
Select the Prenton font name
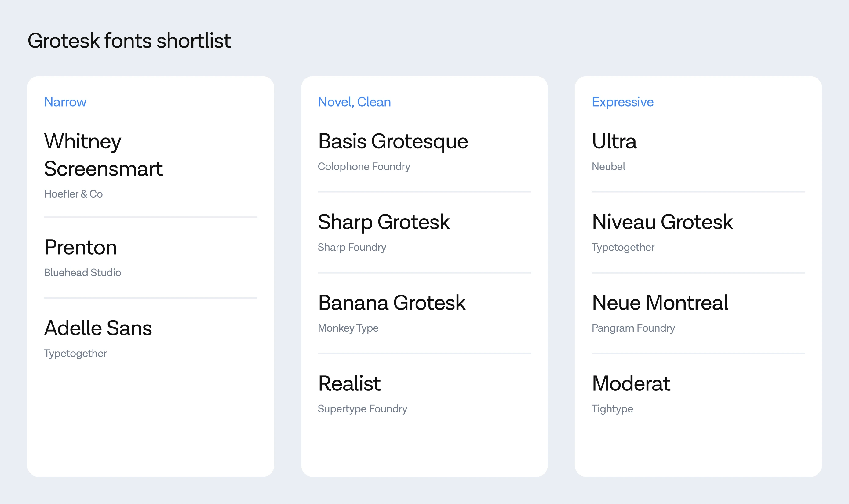coord(81,247)
